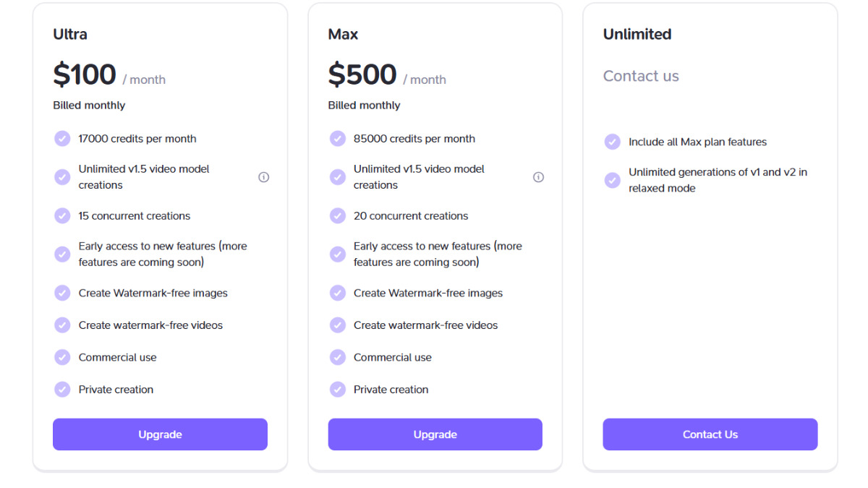
Task: Select the Max plan title
Action: click(343, 34)
